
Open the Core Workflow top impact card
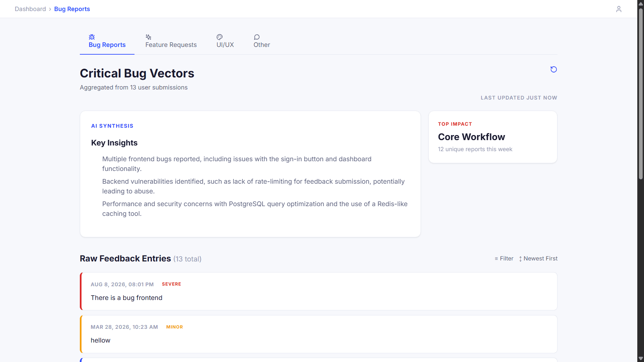coord(493,137)
